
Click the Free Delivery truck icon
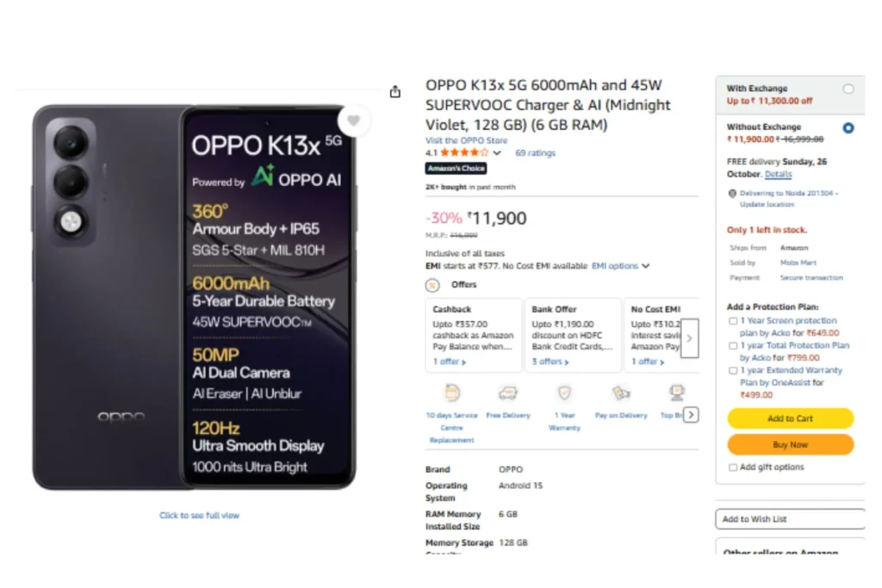point(508,393)
